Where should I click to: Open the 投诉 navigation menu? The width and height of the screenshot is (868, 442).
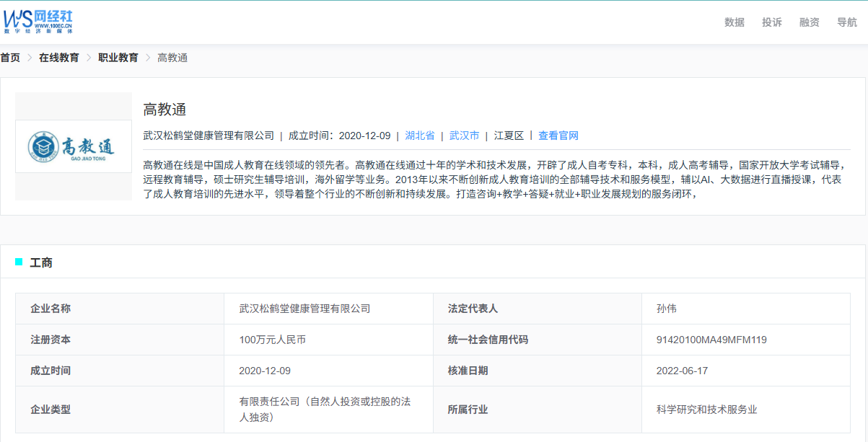772,22
